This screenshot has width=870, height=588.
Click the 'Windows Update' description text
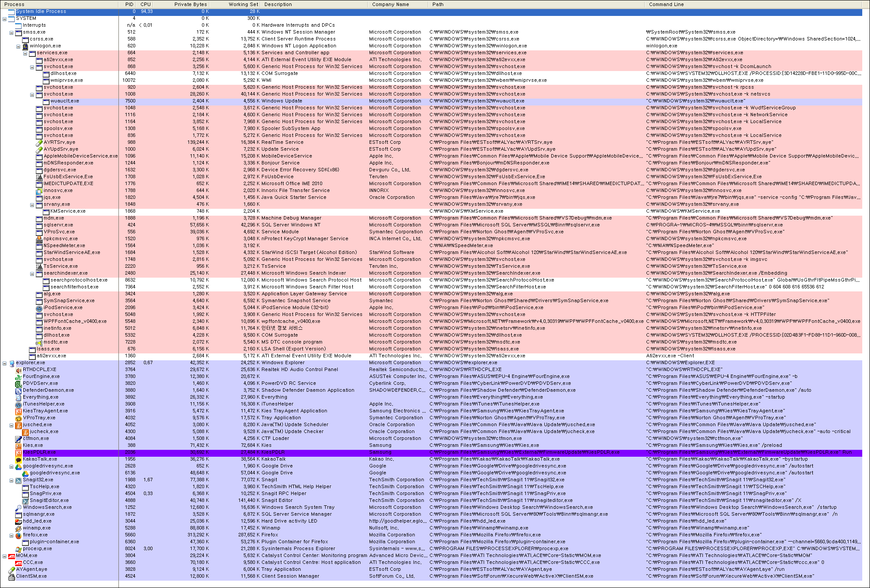(282, 101)
